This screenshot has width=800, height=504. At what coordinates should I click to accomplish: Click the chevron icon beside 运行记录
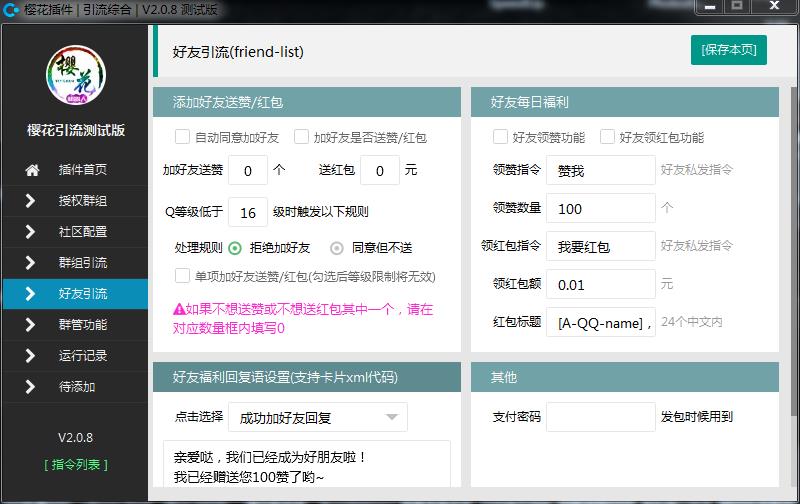point(30,356)
